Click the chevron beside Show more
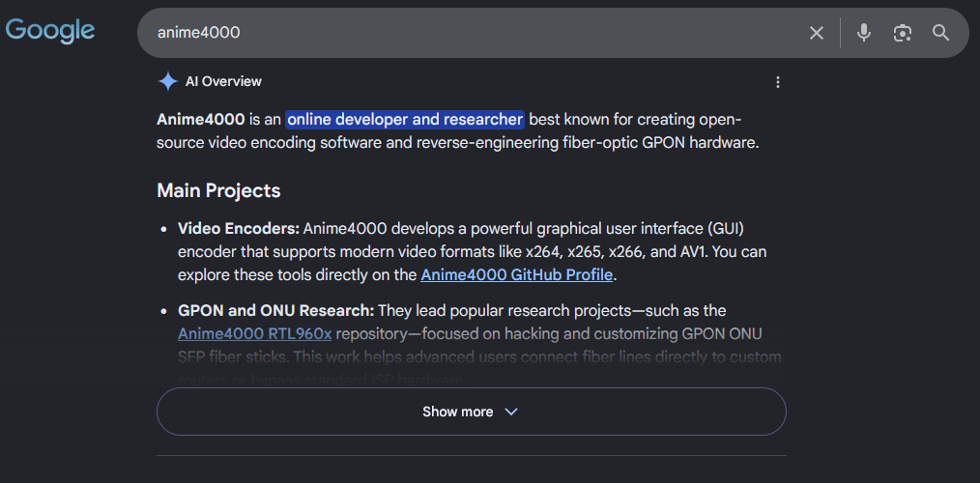Viewport: 980px width, 483px height. (x=511, y=412)
